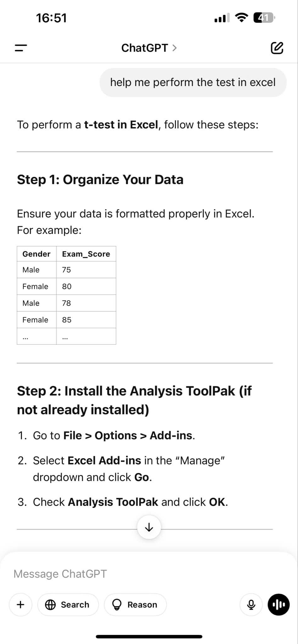Screen dimensions: 298x644
Task: Focus the Message ChatGPT input field
Action: 126,574
